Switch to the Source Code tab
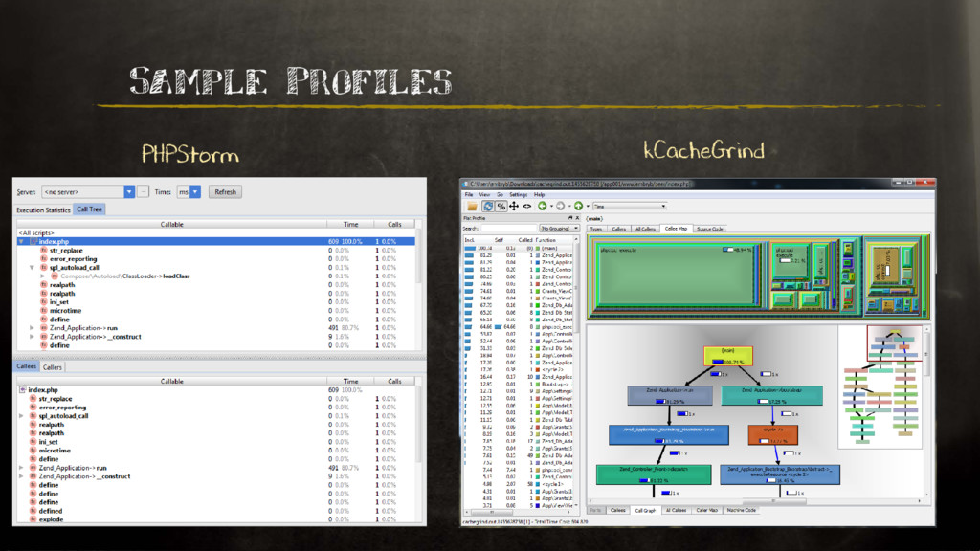The width and height of the screenshot is (980, 551). tap(709, 230)
